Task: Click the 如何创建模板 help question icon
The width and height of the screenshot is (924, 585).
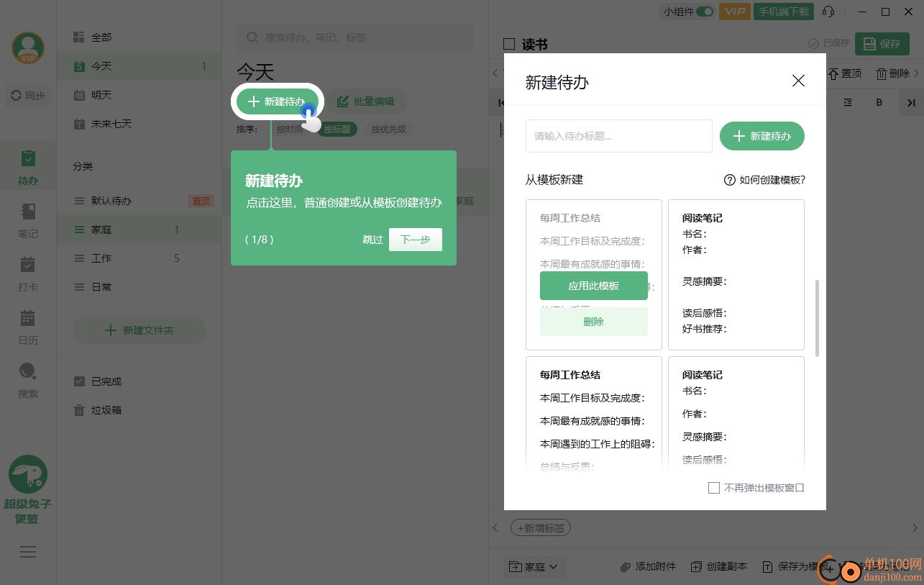Action: pyautogui.click(x=729, y=180)
